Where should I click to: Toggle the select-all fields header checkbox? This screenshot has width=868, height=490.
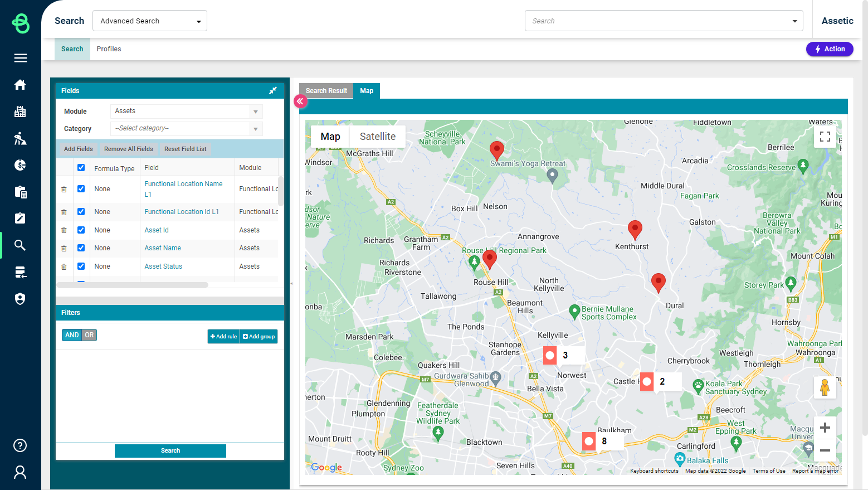click(x=81, y=168)
